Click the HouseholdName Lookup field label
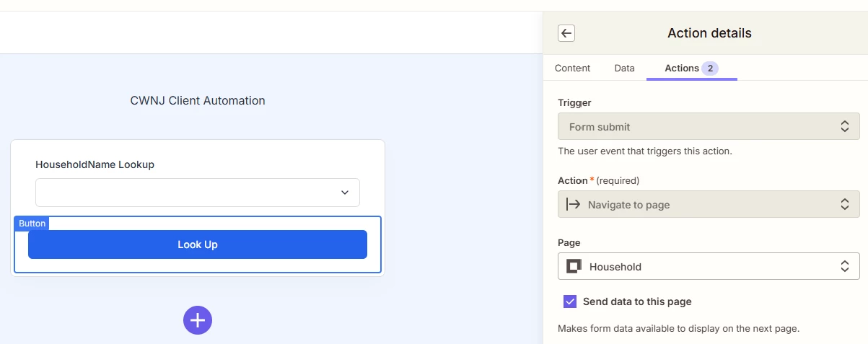Screen dimensions: 868x344 click(x=95, y=164)
